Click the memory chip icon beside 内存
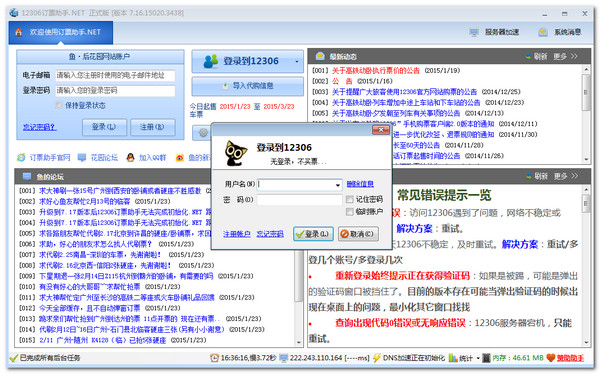600x374 pixels. [x=486, y=358]
